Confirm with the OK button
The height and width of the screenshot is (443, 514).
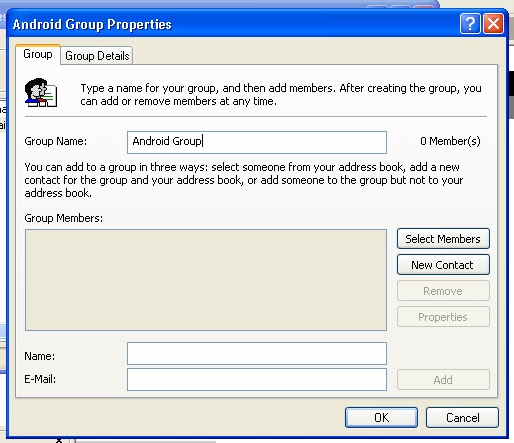381,417
